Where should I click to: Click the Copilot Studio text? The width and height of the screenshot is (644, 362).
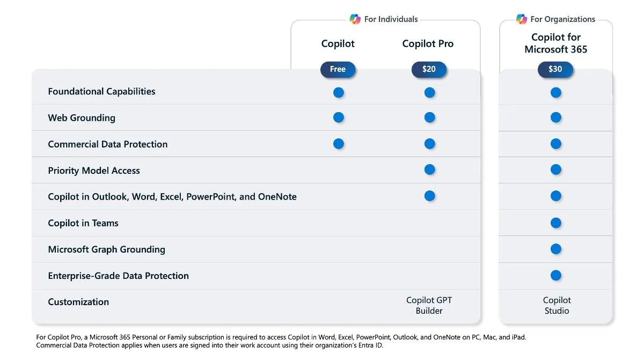coord(557,306)
